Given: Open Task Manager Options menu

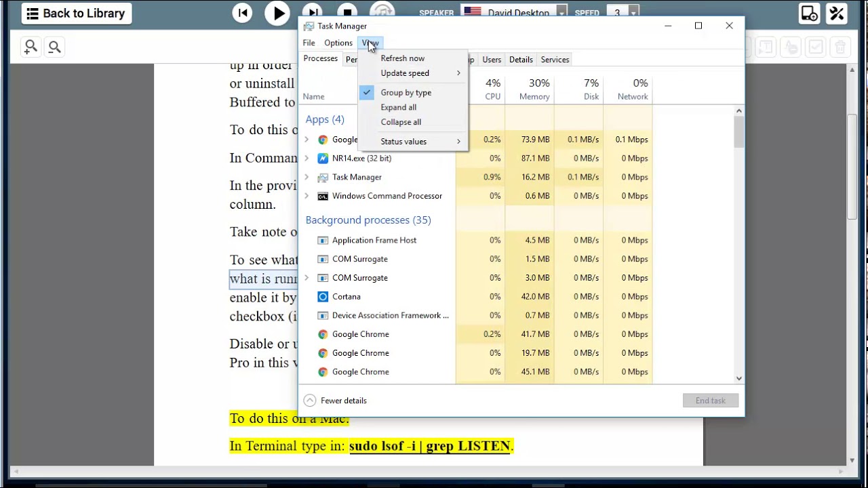Looking at the screenshot, I should coord(338,43).
